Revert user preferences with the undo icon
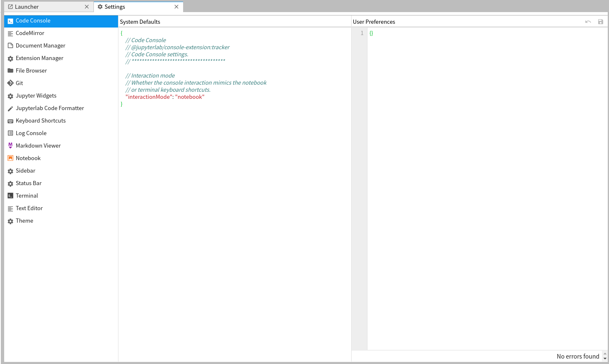Screen dimensions: 609x364 pyautogui.click(x=588, y=22)
